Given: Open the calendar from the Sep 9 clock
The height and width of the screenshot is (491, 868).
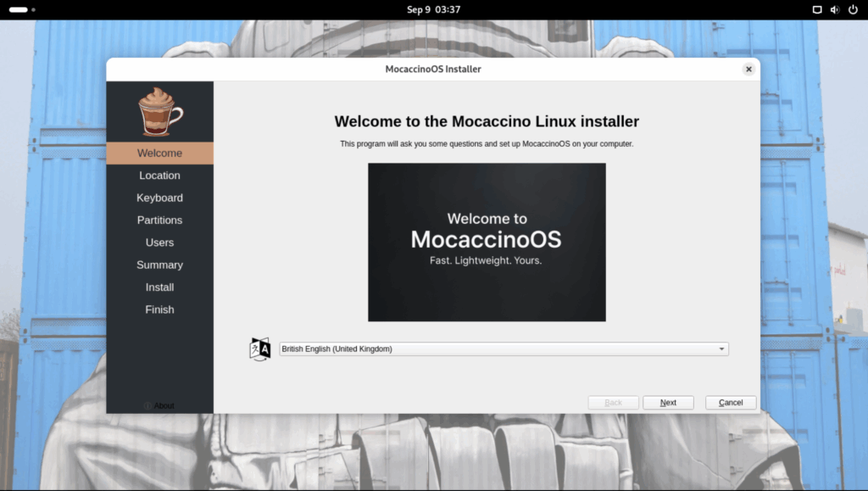Looking at the screenshot, I should pyautogui.click(x=433, y=9).
